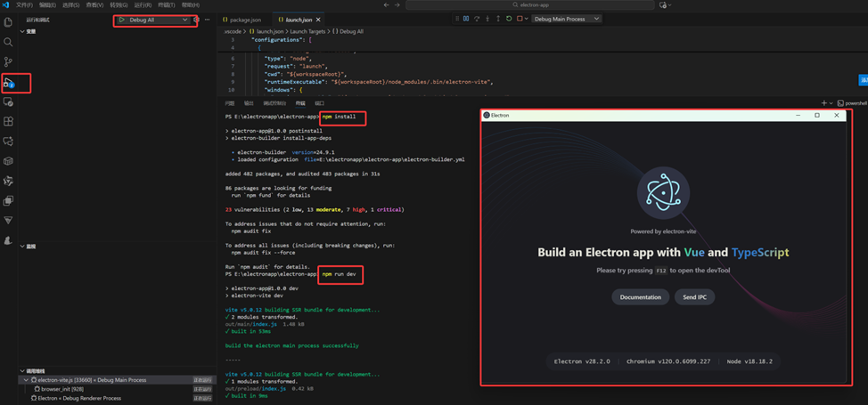Click the VS Code logo in the title bar
The width and height of the screenshot is (868, 405).
click(6, 5)
